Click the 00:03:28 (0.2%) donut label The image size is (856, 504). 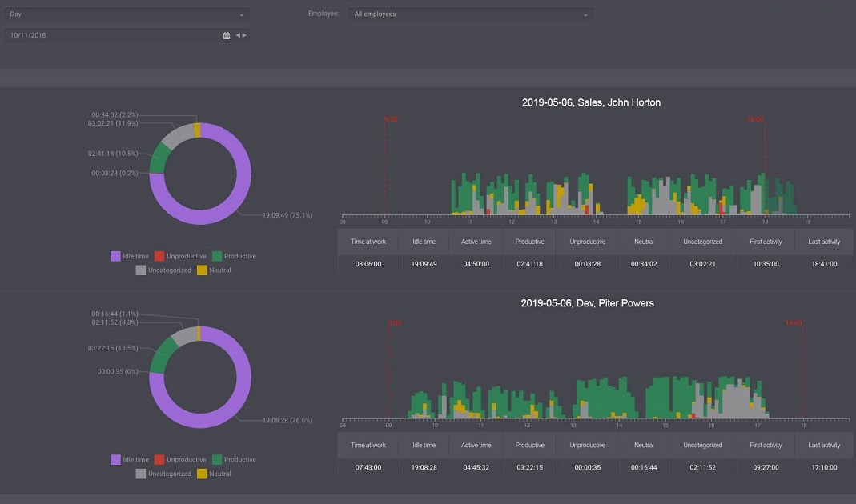coord(115,173)
